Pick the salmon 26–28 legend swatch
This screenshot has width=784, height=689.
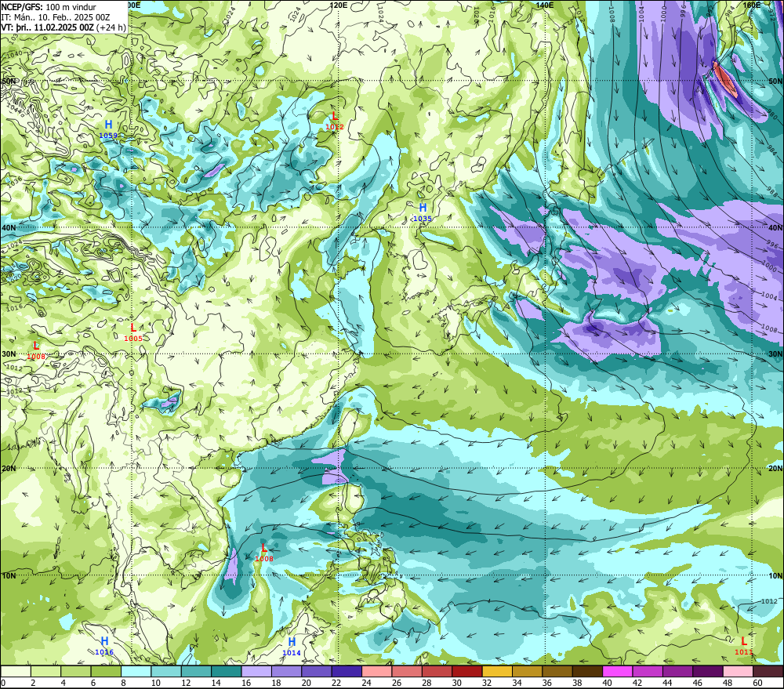point(407,671)
